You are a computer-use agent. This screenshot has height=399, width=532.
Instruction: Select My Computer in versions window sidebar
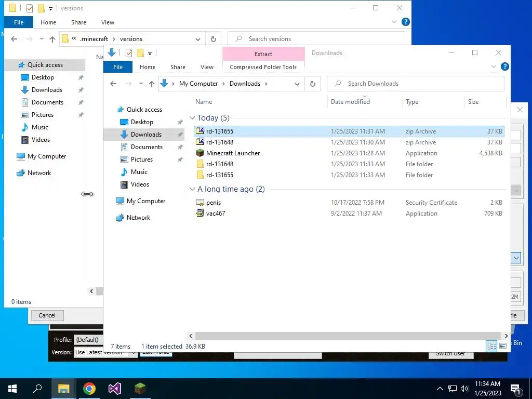47,156
